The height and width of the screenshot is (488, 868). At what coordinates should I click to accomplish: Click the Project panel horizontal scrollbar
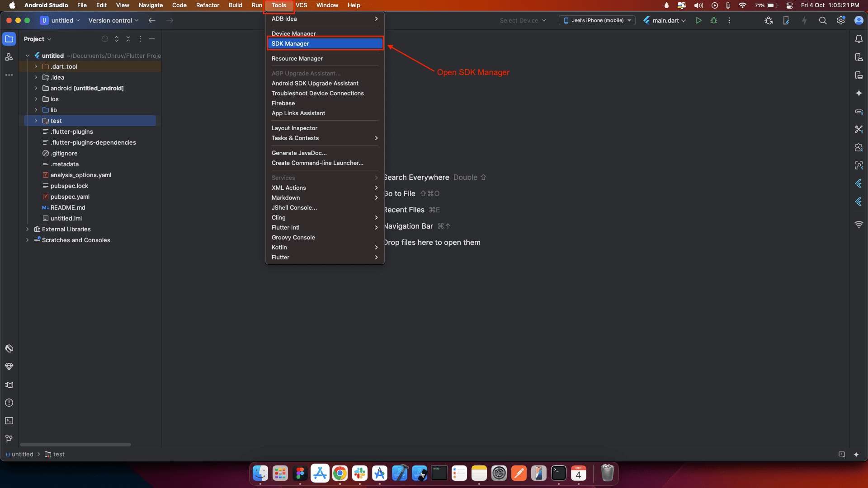[x=75, y=445]
